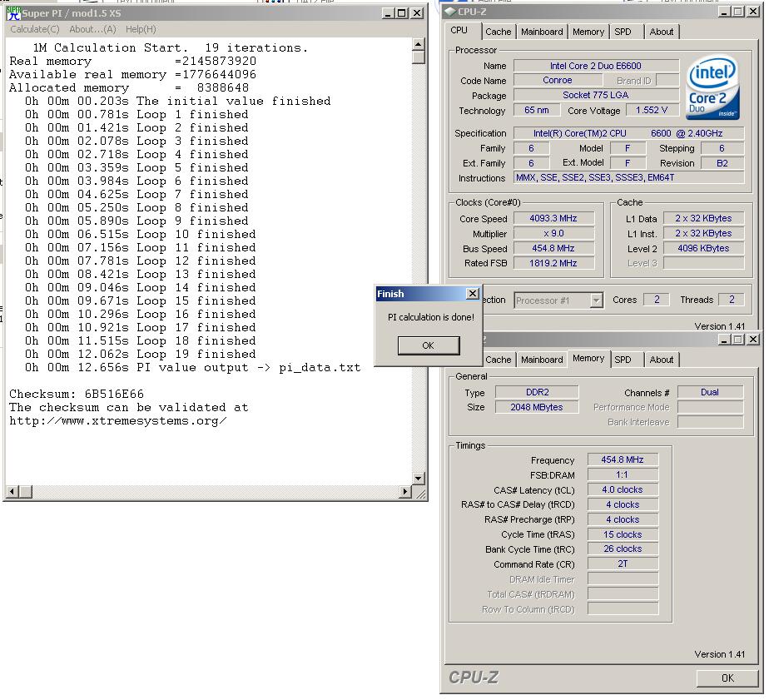
Task: Click the Level 2 4096 KBytes value
Action: [704, 248]
